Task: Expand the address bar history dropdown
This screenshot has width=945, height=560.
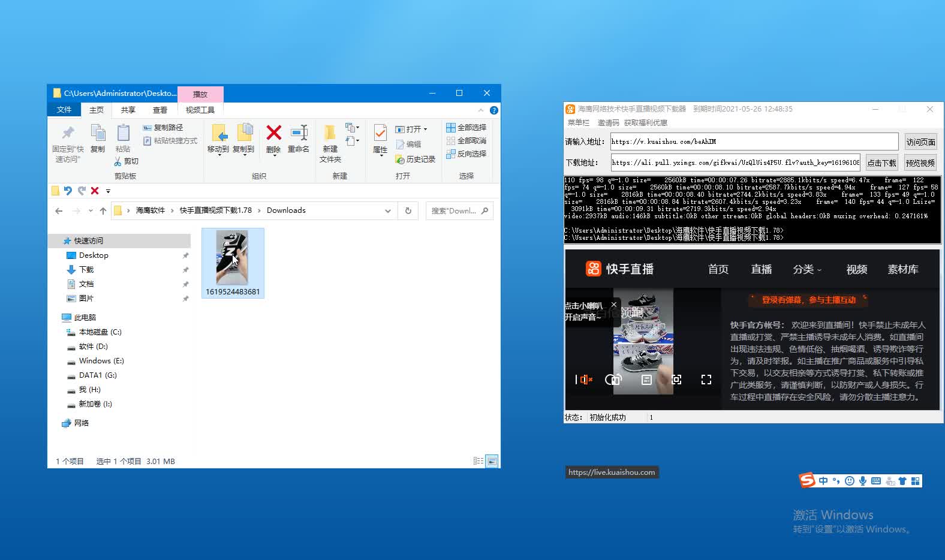Action: pyautogui.click(x=387, y=211)
